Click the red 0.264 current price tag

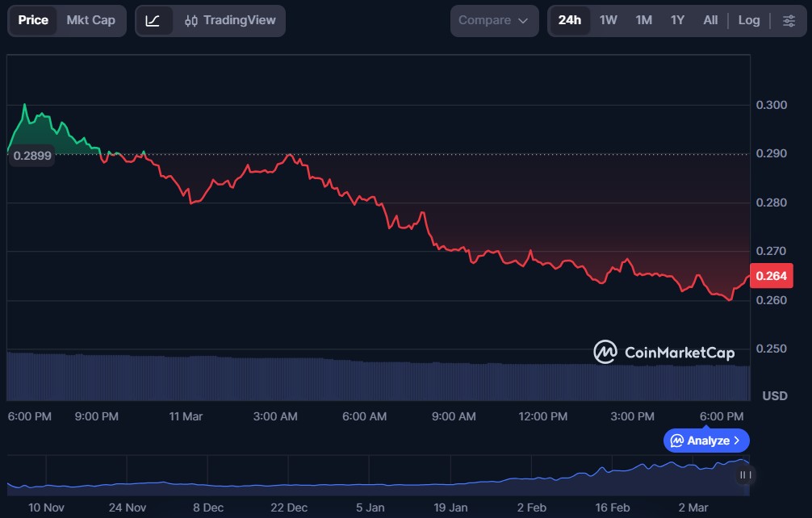772,277
